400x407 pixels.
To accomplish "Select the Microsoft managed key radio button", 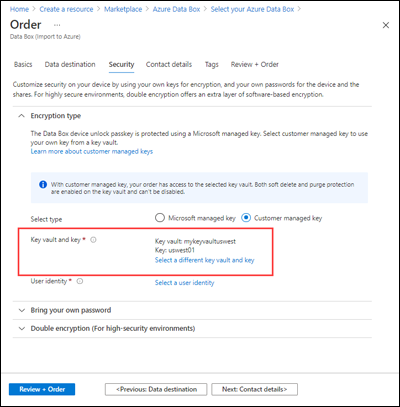I will click(160, 218).
